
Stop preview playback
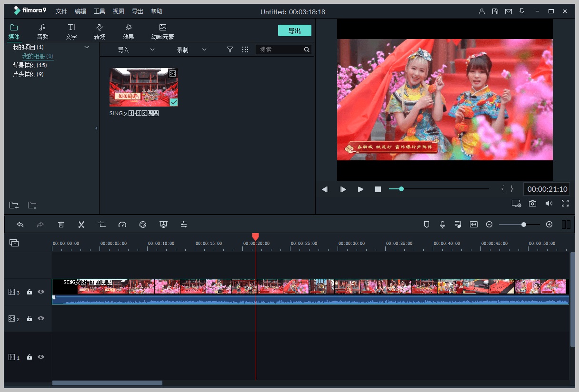tap(378, 189)
